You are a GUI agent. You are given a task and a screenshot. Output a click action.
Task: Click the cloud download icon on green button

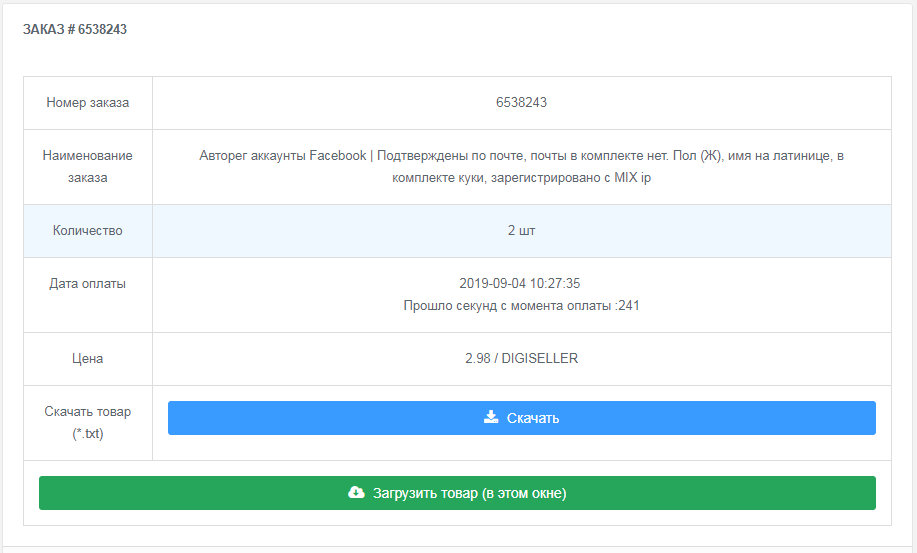coord(356,492)
